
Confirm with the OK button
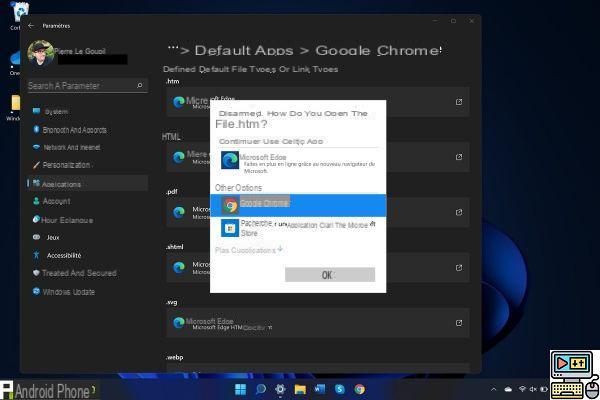(330, 275)
